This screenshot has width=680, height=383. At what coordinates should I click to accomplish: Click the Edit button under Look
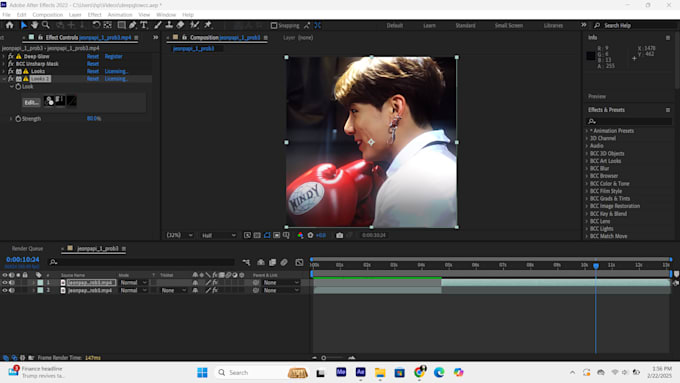click(31, 102)
